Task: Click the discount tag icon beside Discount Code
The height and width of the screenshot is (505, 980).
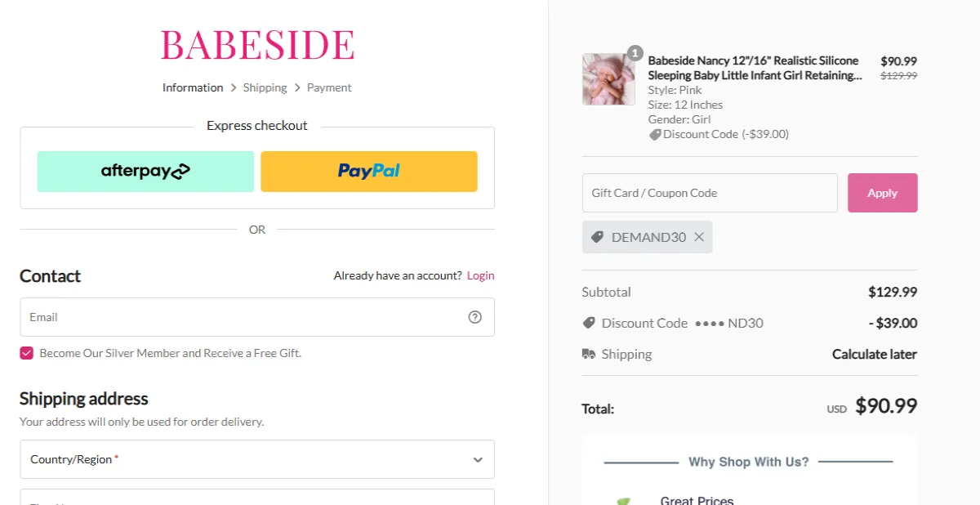Action: [x=590, y=323]
